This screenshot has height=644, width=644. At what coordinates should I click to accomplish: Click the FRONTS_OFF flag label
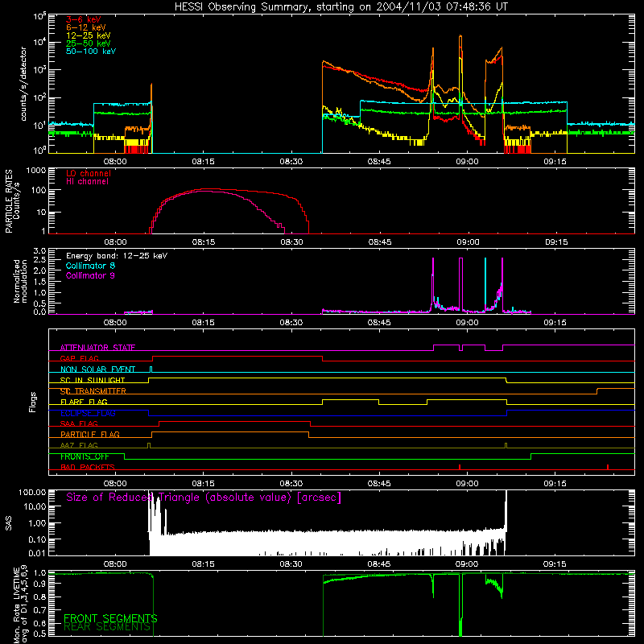[x=85, y=456]
